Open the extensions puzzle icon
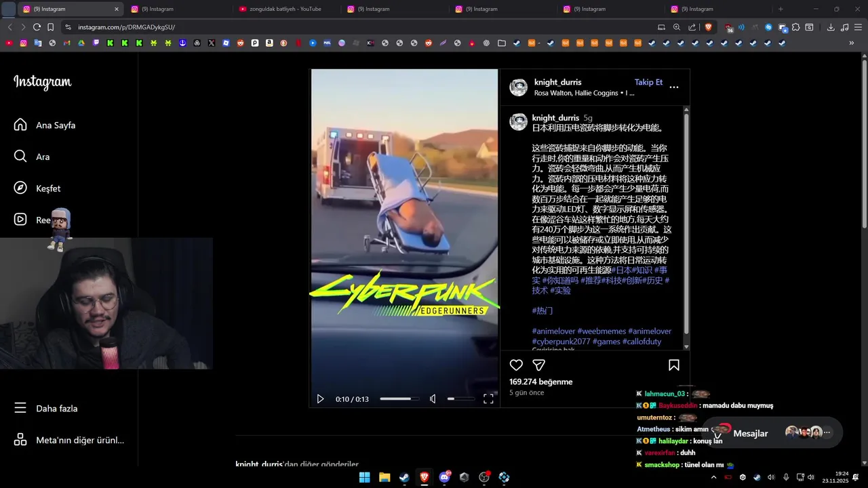The height and width of the screenshot is (488, 868). (795, 27)
